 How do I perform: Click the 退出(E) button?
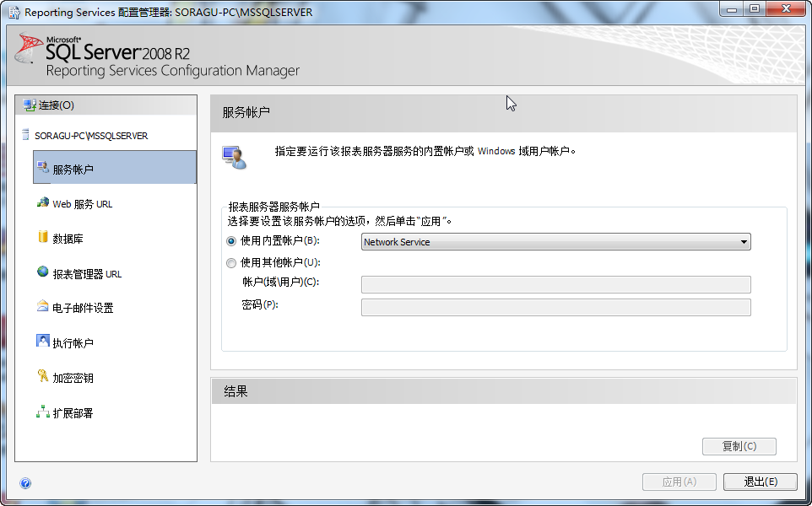761,482
